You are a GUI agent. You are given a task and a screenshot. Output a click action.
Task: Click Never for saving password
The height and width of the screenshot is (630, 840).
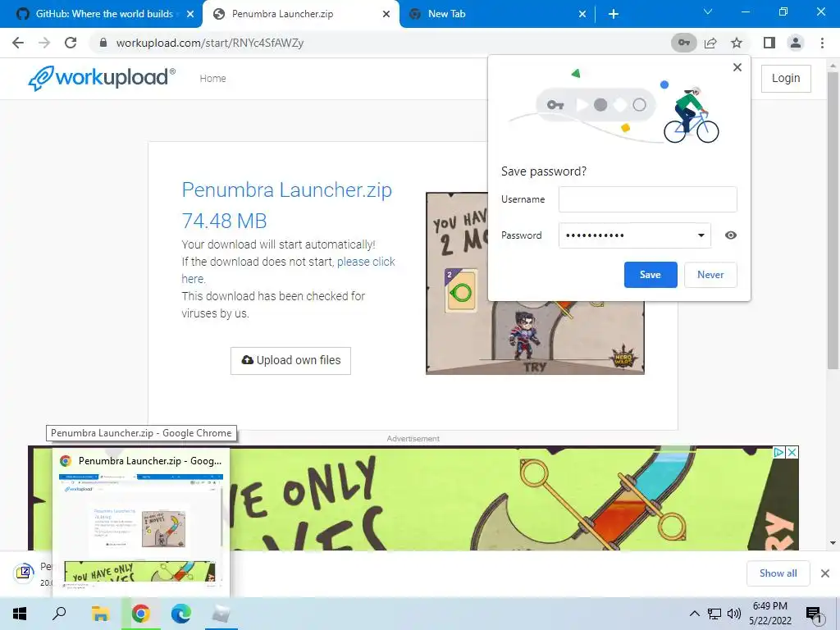coord(710,275)
